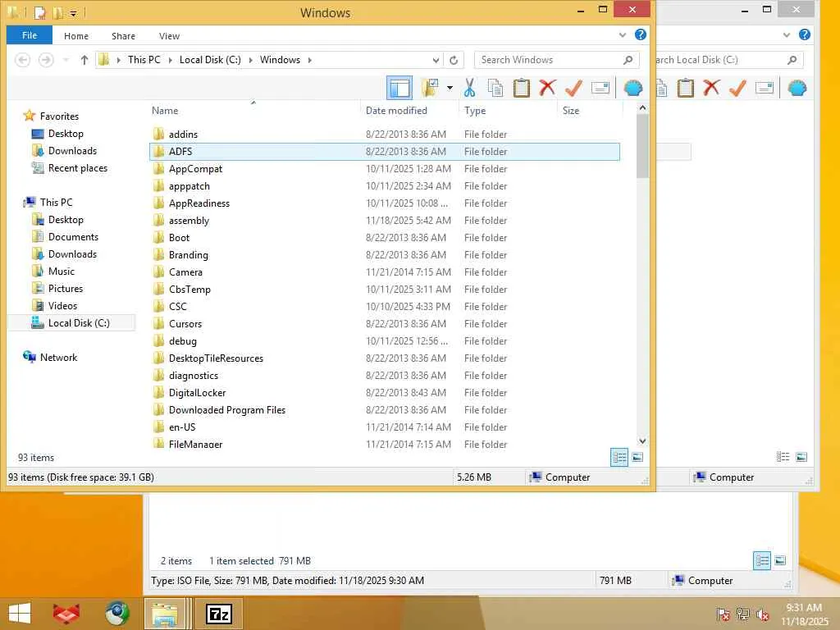840x630 pixels.
Task: Open Music in navigation pane
Action: click(x=61, y=271)
